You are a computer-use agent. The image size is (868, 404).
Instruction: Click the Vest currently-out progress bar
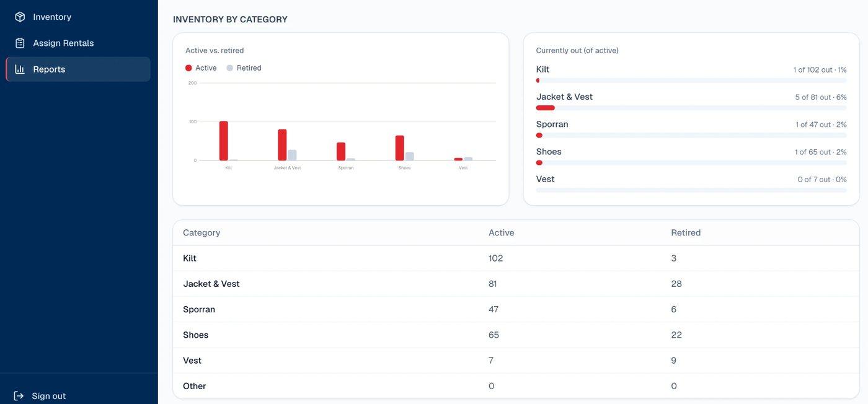pos(691,190)
